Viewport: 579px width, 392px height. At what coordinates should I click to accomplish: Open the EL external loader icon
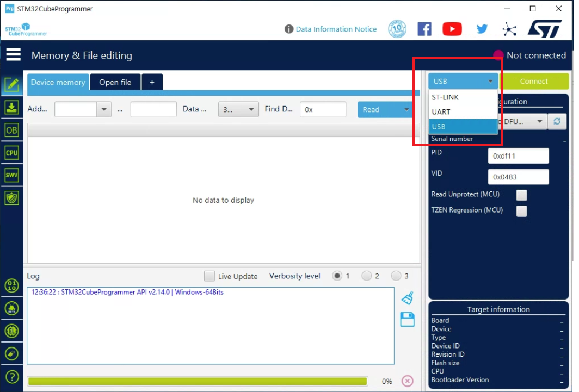(12, 331)
